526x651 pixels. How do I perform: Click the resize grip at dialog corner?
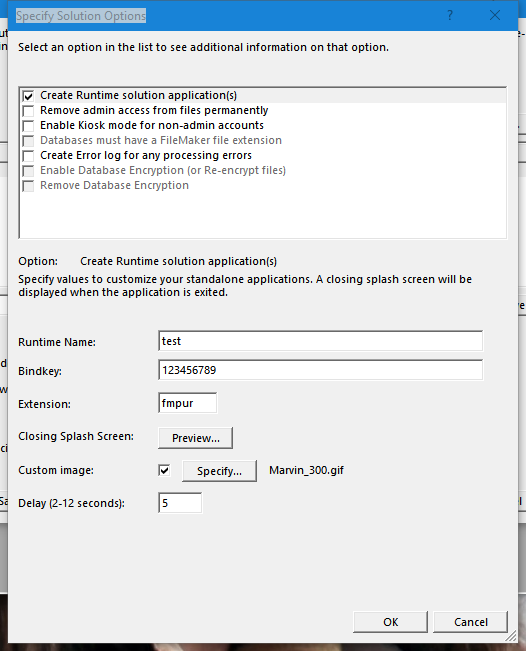coord(511,636)
